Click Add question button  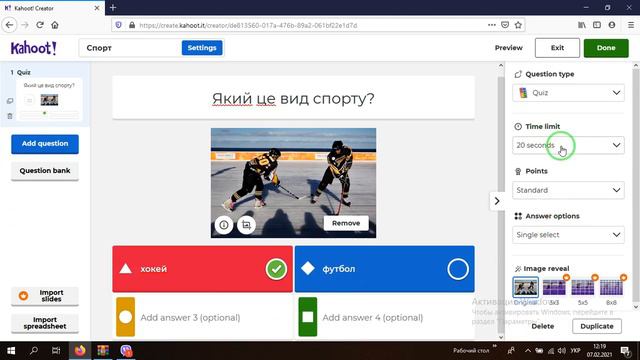(45, 144)
